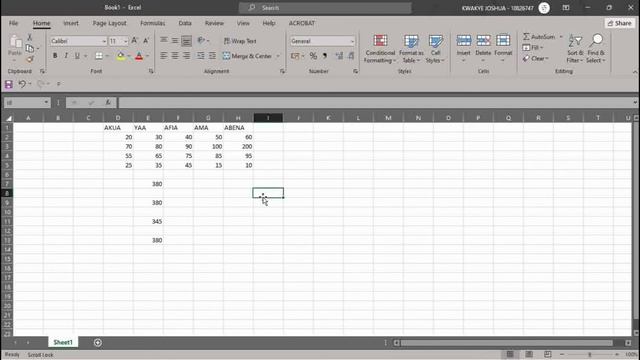Open Sort & Filter menu

575,49
